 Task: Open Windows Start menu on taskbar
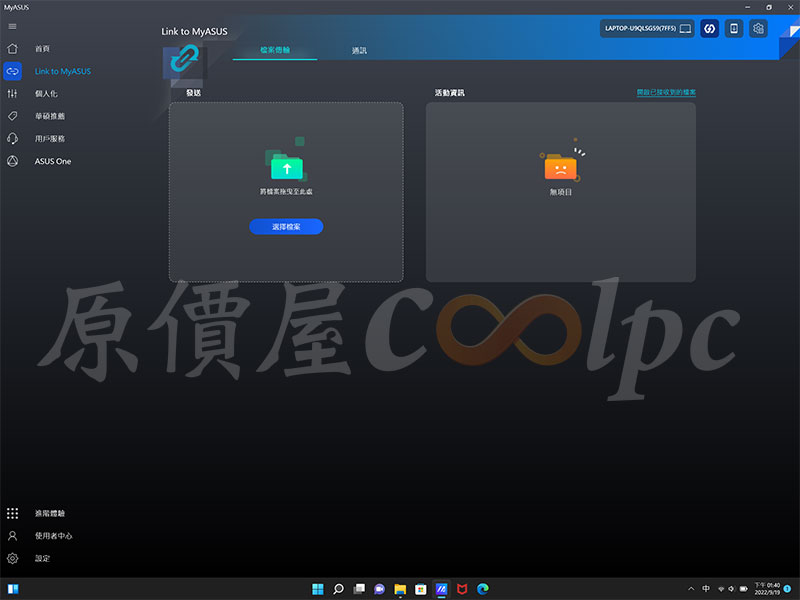coord(317,589)
